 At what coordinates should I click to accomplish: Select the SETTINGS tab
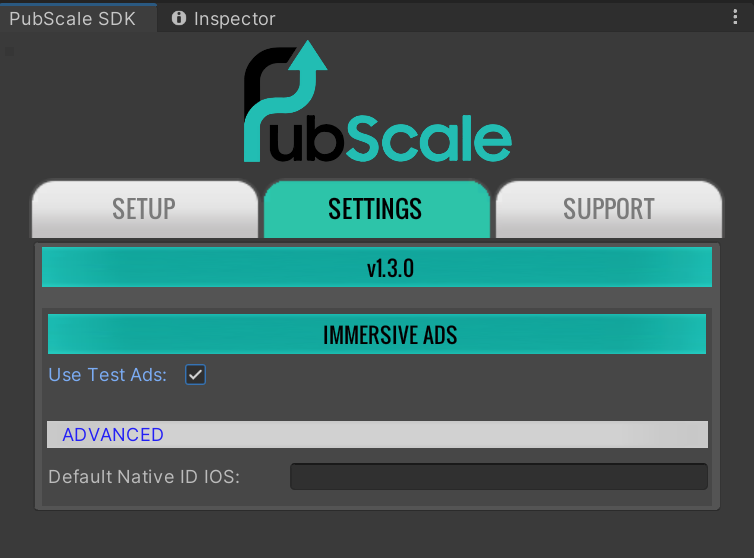375,209
